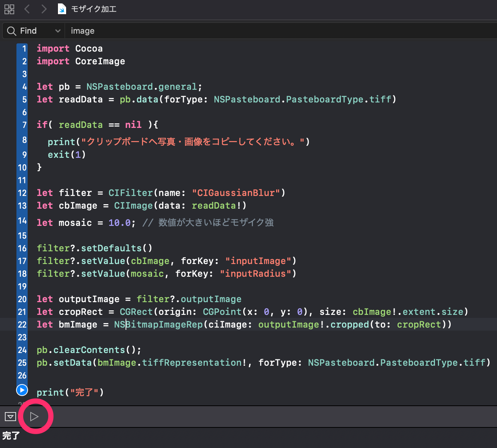Screen dimensions: 497x448
Task: Click the "CIGaussianBlur" string
Action: coord(236,193)
